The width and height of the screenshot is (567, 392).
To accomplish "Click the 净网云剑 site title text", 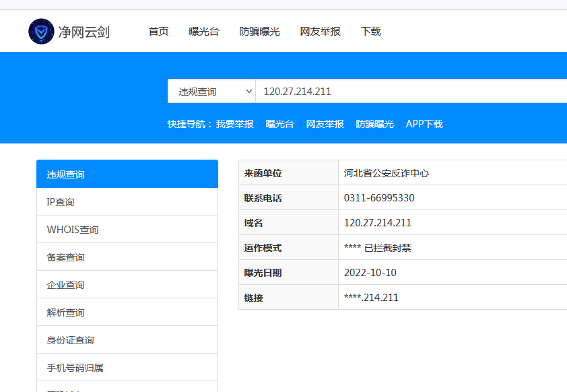I will (84, 32).
